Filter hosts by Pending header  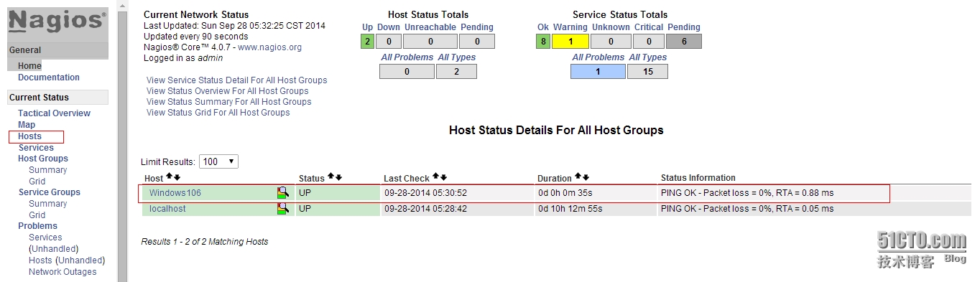click(x=477, y=27)
